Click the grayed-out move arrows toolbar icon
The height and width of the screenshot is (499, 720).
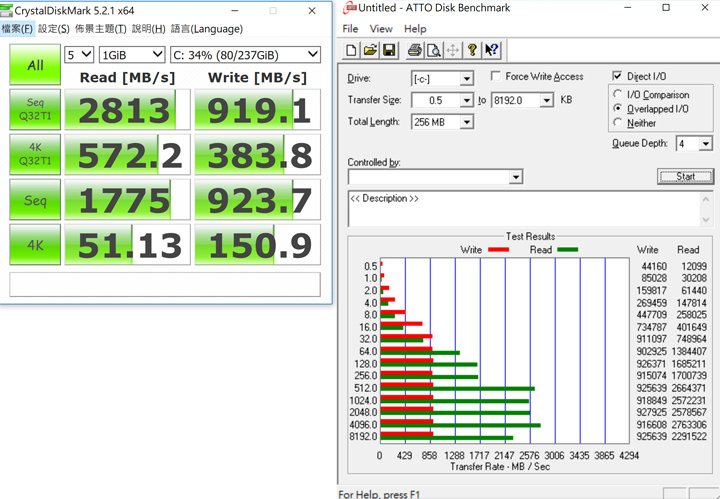tap(452, 50)
